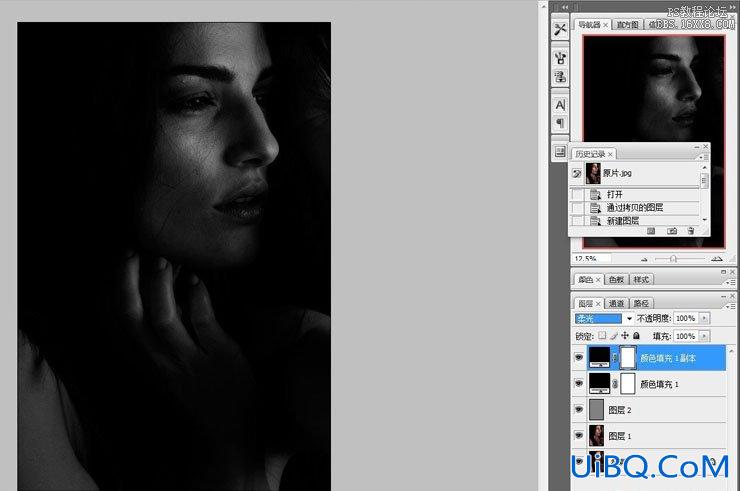
Task: Hide the 颜色填充 1 副本 layer
Action: 579,358
